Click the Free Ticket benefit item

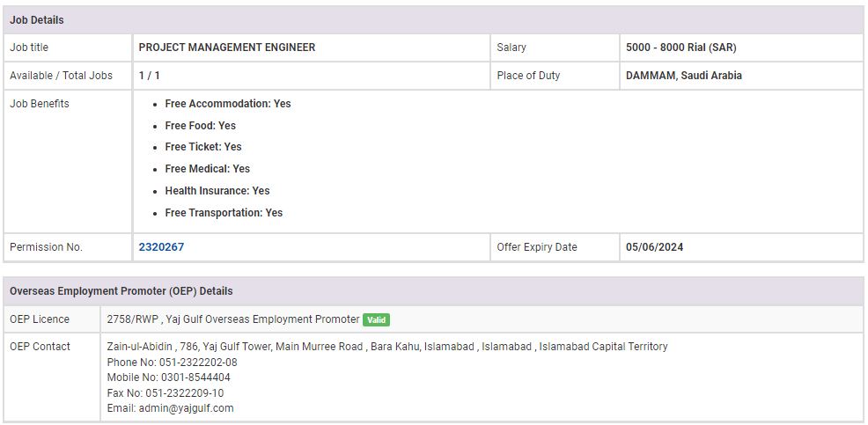[x=202, y=147]
